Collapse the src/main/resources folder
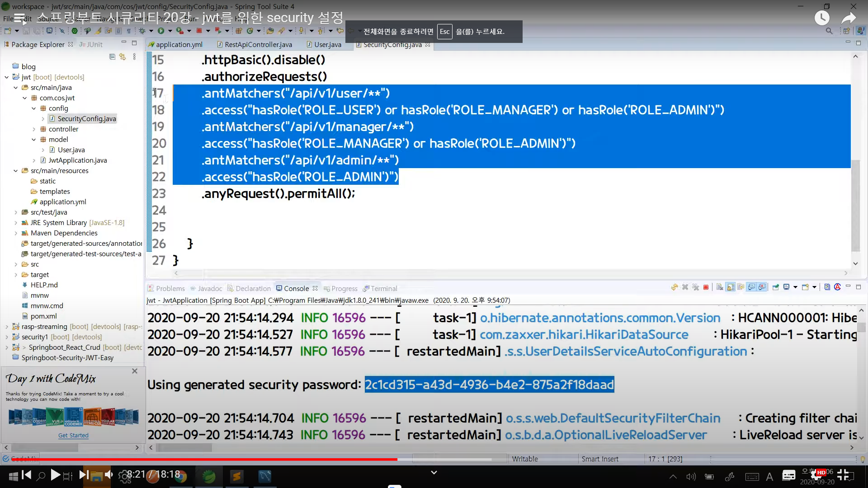 [16, 171]
